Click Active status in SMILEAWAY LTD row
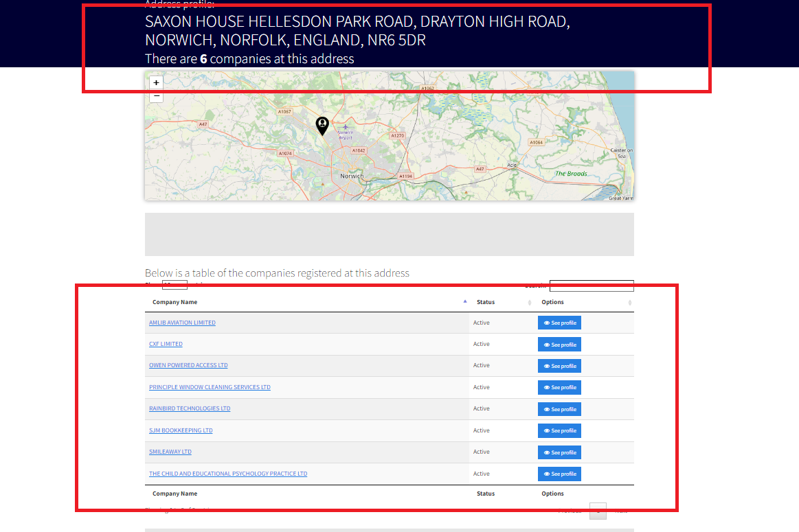Screen dimensions: 799x532 [481, 452]
